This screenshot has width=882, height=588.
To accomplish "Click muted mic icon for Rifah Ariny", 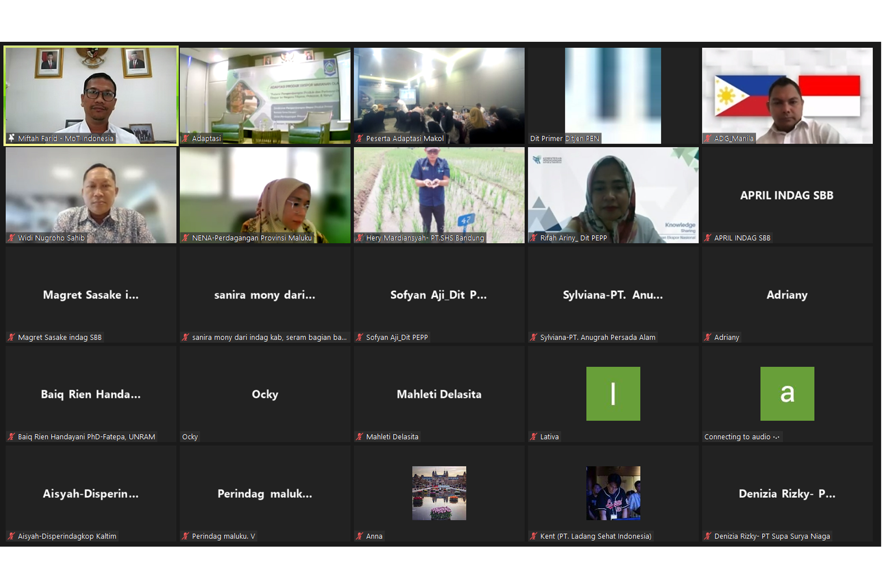I will click(534, 238).
